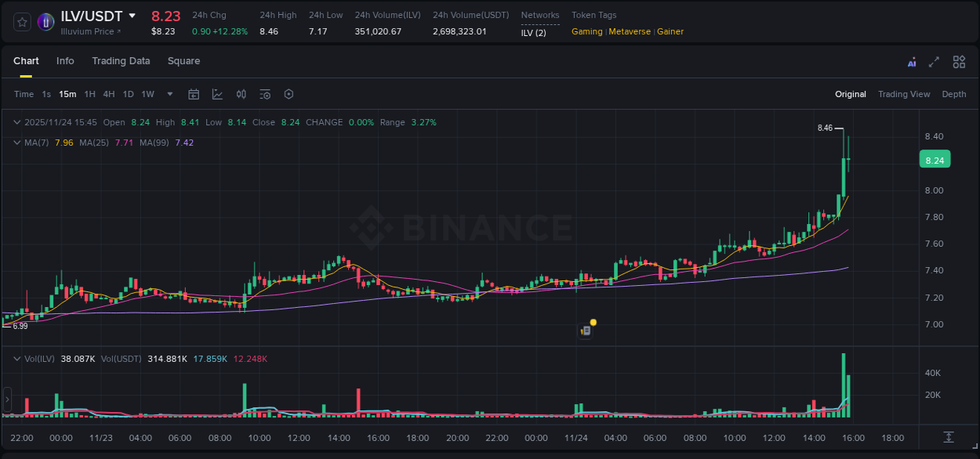
Task: Select the candlestick style icon
Action: click(241, 93)
